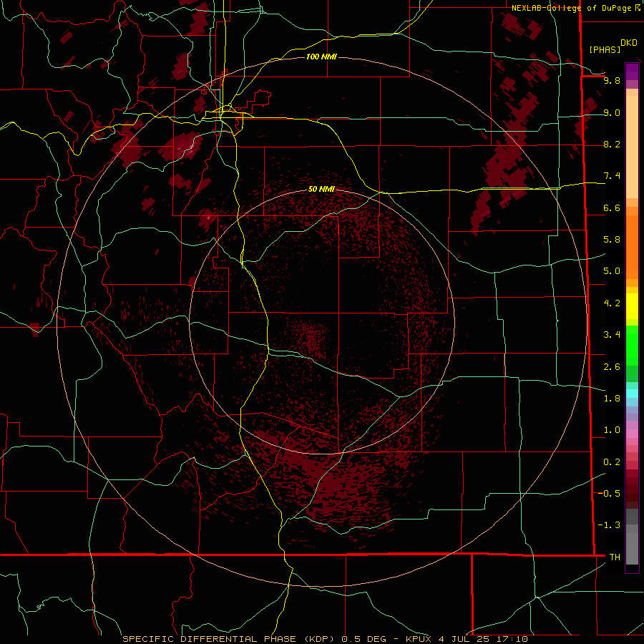Click the pink band of the color bar
Screen dimensions: 644x644
click(x=632, y=434)
